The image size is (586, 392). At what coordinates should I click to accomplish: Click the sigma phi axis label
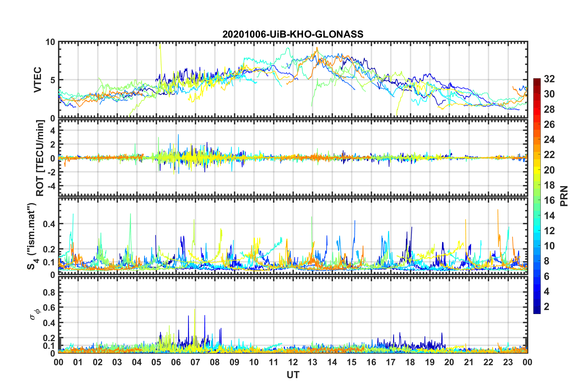[x=35, y=314]
